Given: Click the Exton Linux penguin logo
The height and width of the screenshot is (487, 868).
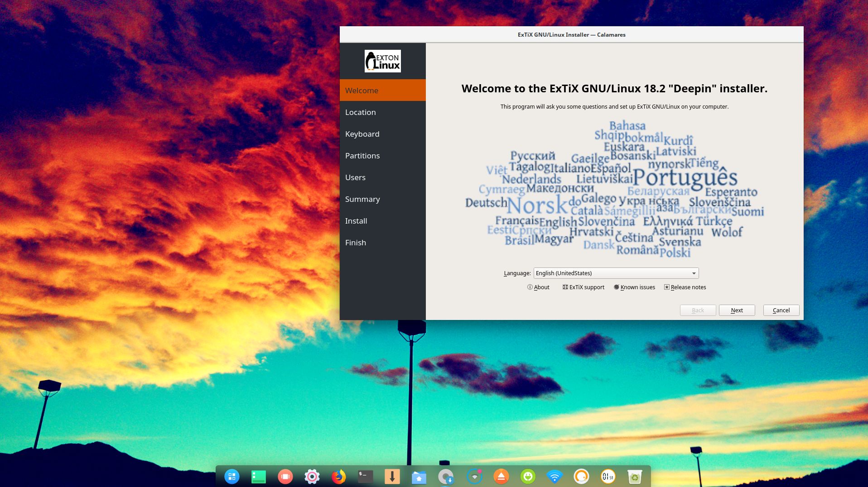Looking at the screenshot, I should point(383,61).
